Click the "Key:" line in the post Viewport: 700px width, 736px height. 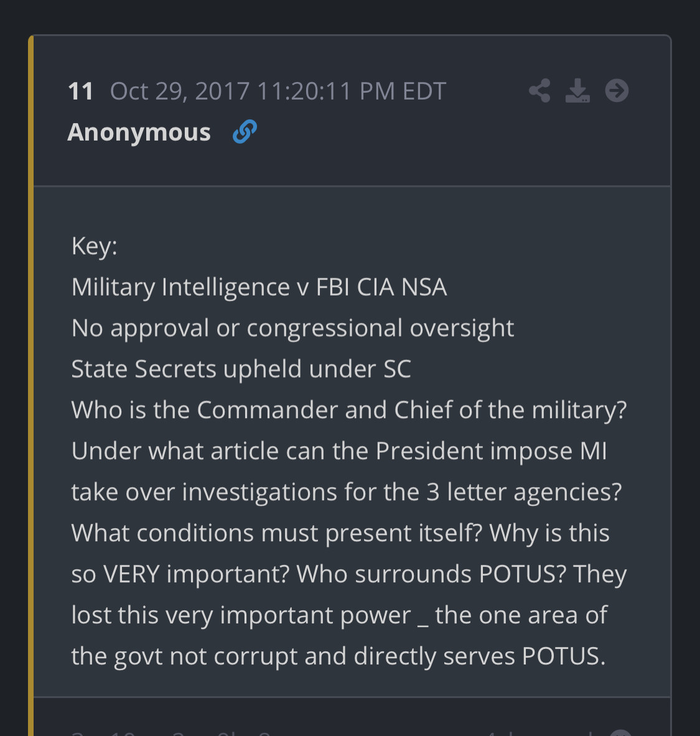[94, 246]
